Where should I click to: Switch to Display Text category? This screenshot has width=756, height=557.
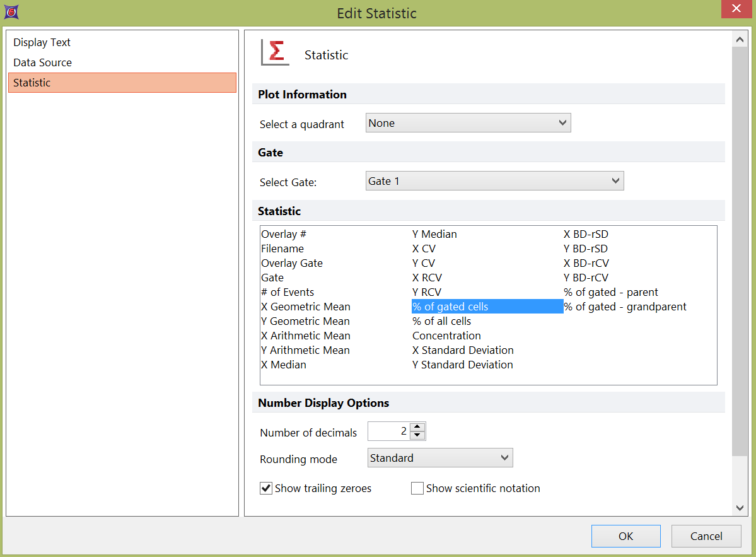(42, 43)
